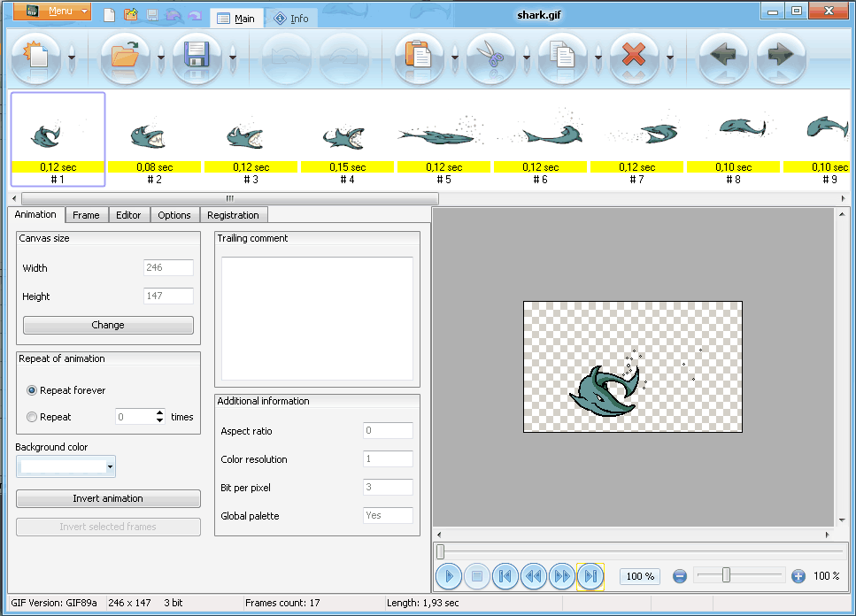Open the Frame tab
This screenshot has width=856, height=616.
pyautogui.click(x=86, y=215)
